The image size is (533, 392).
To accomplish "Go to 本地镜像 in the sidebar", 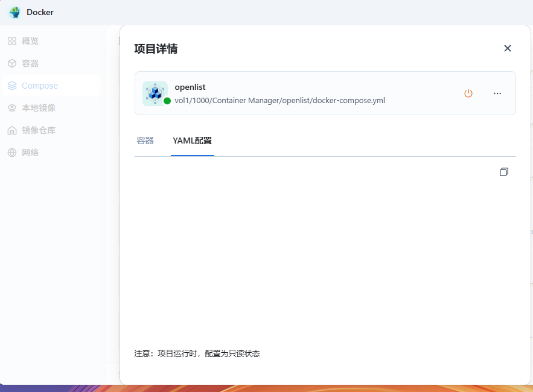I will pyautogui.click(x=52, y=108).
